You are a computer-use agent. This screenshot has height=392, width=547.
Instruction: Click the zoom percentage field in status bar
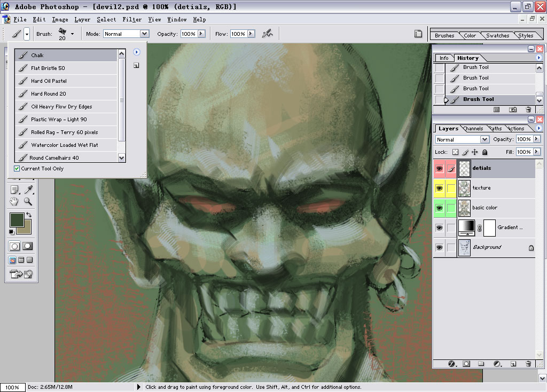(x=12, y=387)
